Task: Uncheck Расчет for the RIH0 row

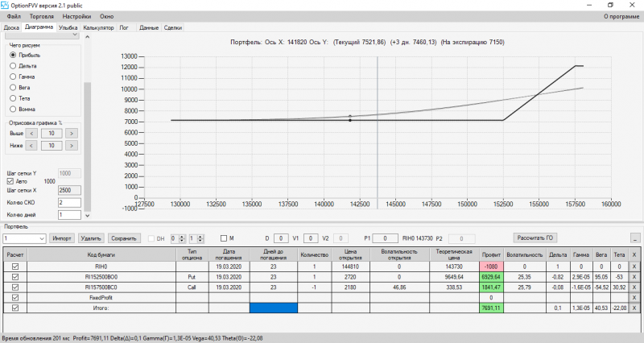Action: (15, 267)
